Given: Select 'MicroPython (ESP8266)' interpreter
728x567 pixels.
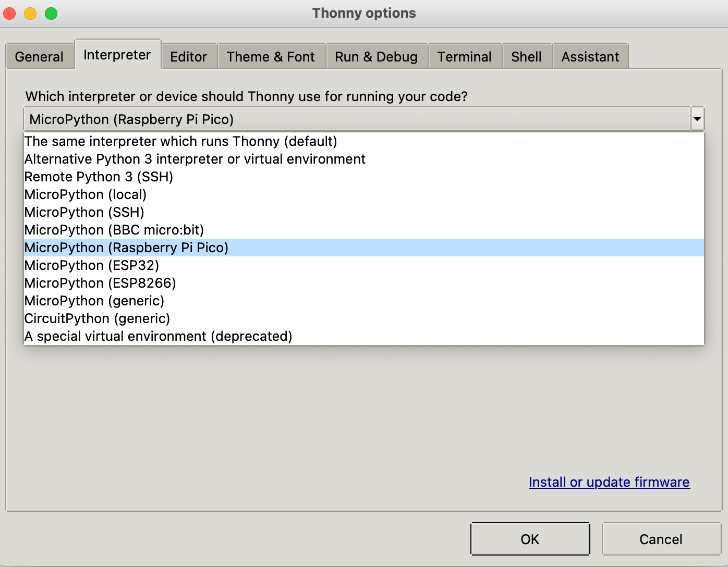Looking at the screenshot, I should click(x=364, y=283).
